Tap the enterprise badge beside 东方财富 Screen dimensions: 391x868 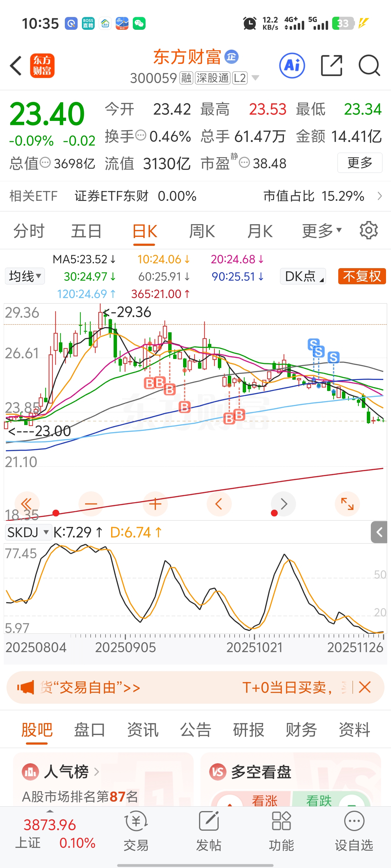[x=232, y=57]
